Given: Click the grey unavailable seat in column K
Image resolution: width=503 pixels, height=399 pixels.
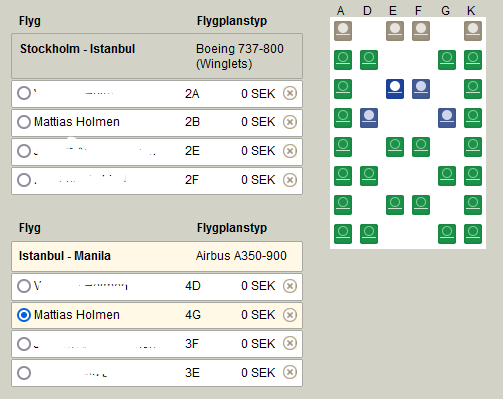Looking at the screenshot, I should click(x=473, y=31).
